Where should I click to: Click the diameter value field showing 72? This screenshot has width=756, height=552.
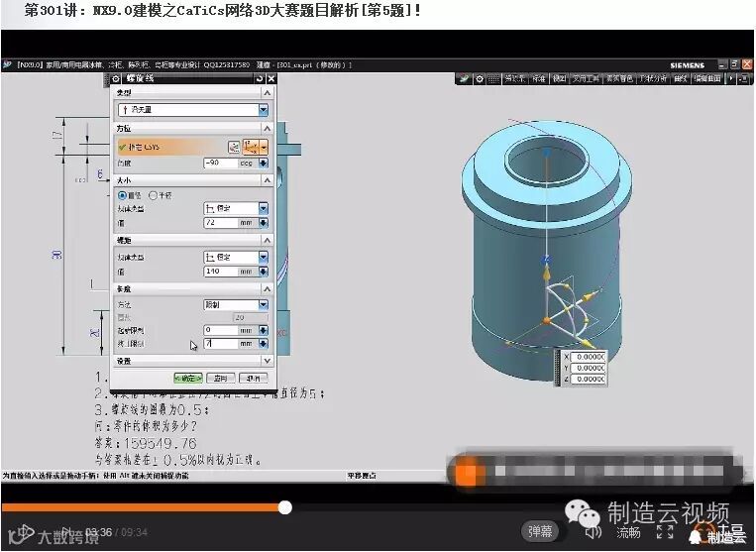221,223
